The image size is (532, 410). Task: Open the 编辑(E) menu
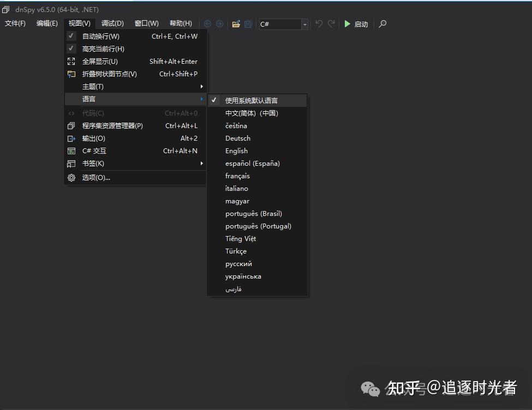47,23
